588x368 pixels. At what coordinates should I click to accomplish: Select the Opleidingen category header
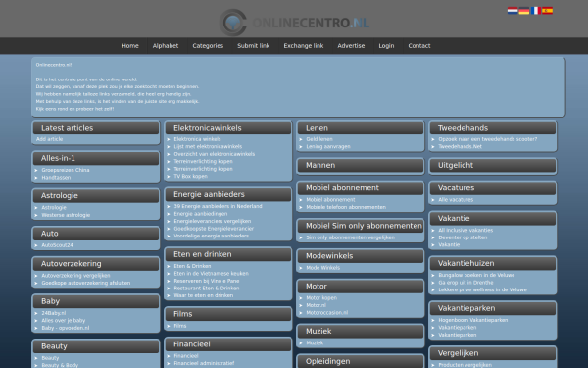361,361
